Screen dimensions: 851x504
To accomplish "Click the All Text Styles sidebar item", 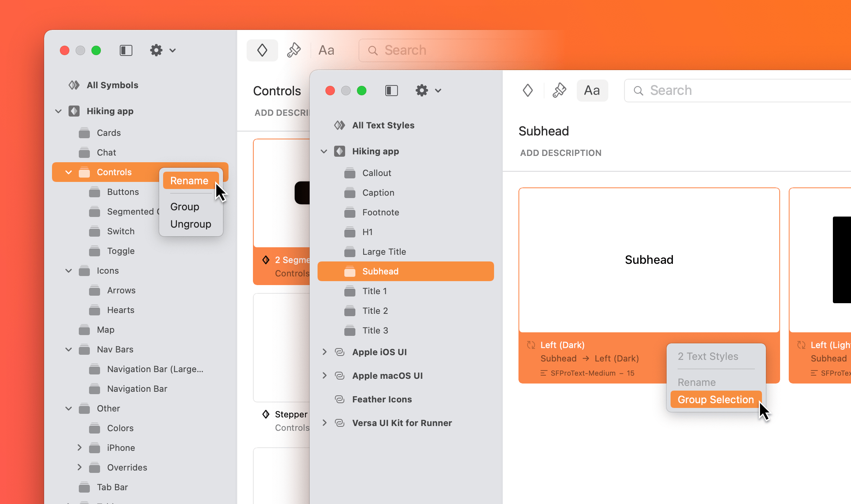I will 383,125.
